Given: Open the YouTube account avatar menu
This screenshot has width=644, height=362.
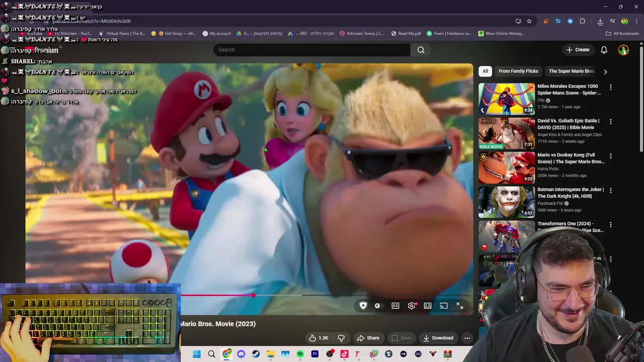Looking at the screenshot, I should 623,50.
